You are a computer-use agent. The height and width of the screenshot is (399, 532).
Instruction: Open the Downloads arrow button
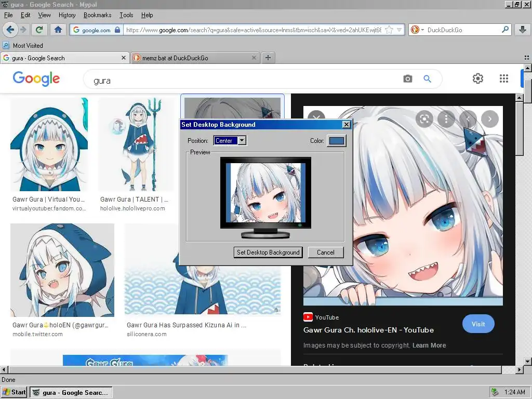point(523,30)
